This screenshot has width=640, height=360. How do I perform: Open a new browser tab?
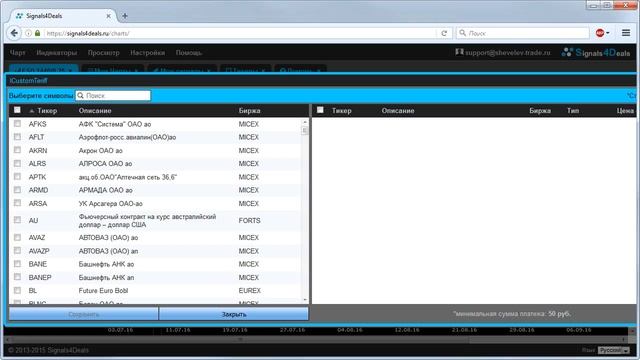point(125,16)
